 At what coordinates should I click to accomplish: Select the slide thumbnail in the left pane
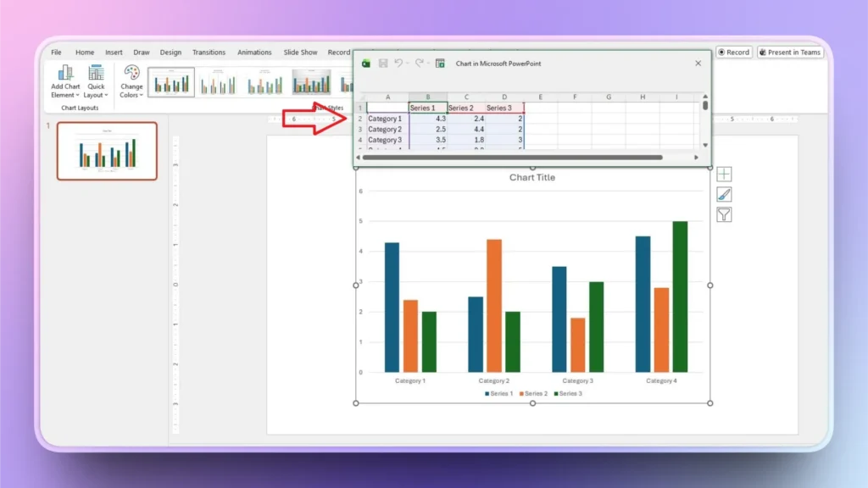(107, 150)
